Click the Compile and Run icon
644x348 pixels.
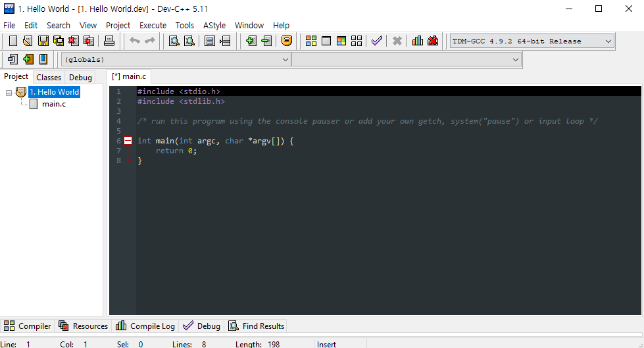pyautogui.click(x=341, y=41)
